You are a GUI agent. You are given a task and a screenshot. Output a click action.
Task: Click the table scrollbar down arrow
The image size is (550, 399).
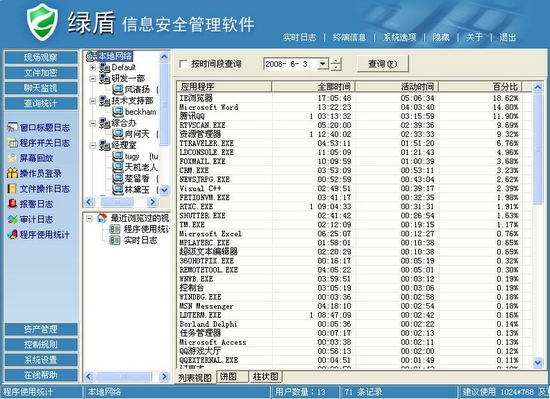[538, 362]
